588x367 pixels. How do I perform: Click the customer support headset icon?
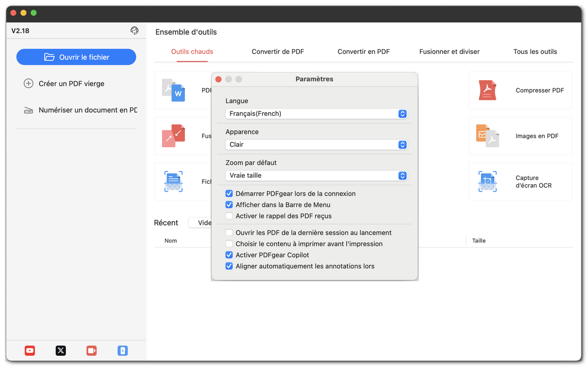click(x=134, y=30)
